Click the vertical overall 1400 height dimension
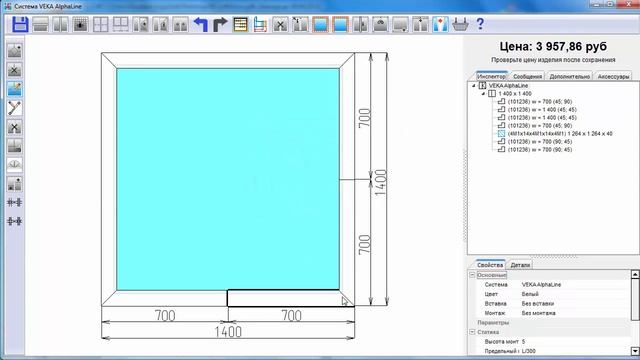 (380, 182)
